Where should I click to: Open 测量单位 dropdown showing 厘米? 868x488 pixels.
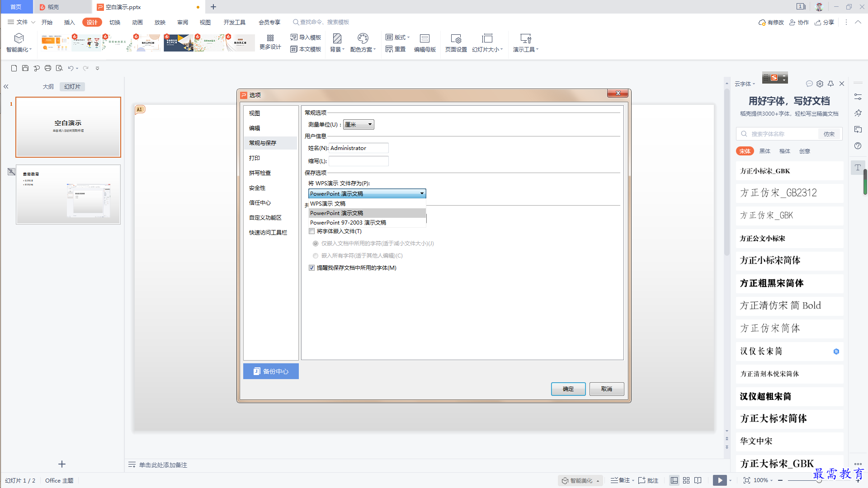[359, 125]
